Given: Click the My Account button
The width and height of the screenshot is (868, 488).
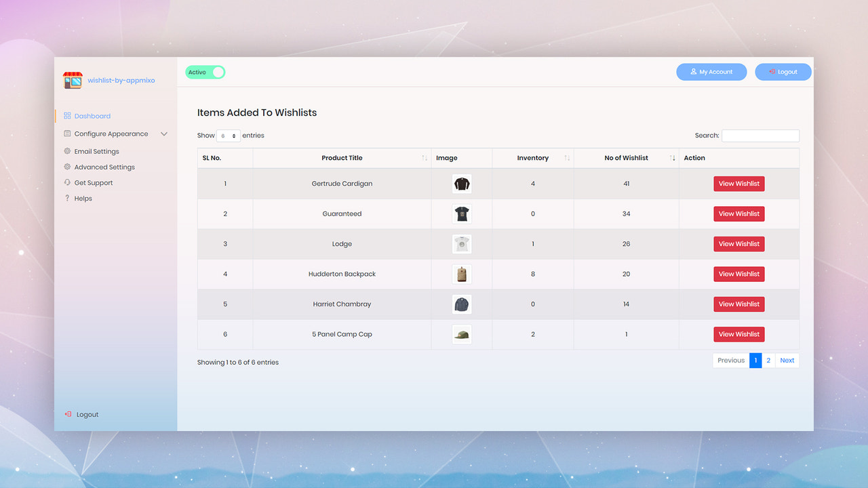Looking at the screenshot, I should coord(711,71).
